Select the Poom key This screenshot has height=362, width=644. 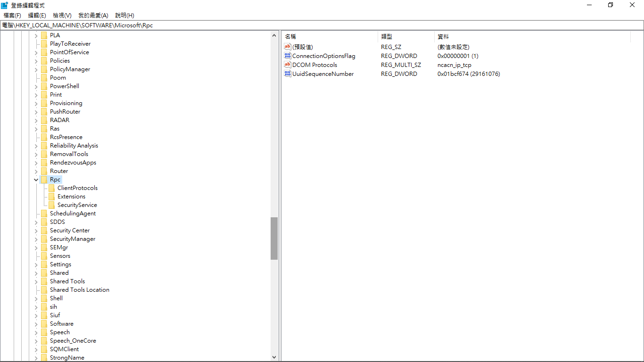(x=58, y=78)
